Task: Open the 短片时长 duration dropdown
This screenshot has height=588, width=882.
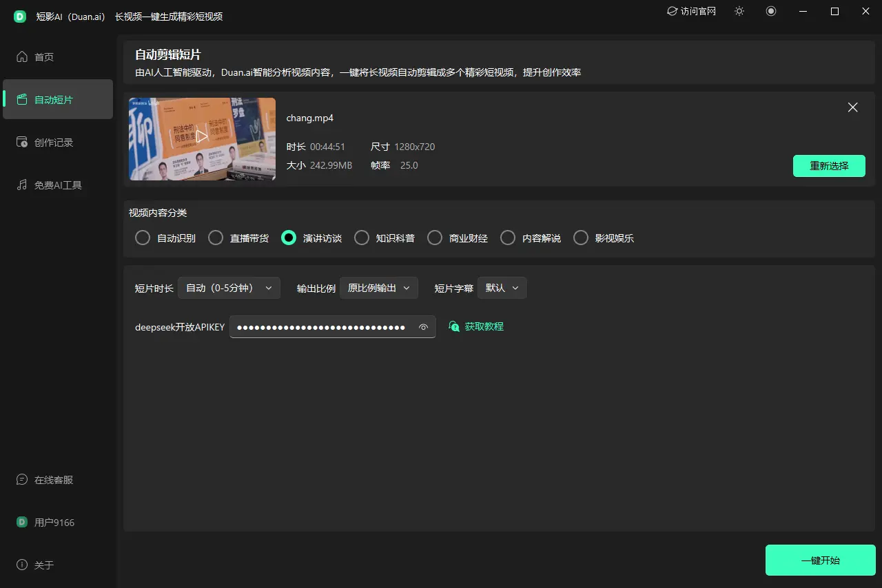Action: 229,288
